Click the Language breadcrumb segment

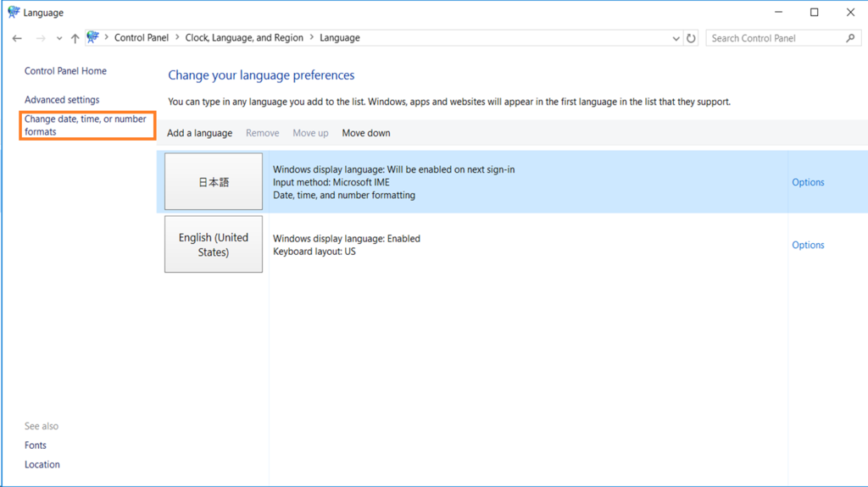tap(340, 37)
